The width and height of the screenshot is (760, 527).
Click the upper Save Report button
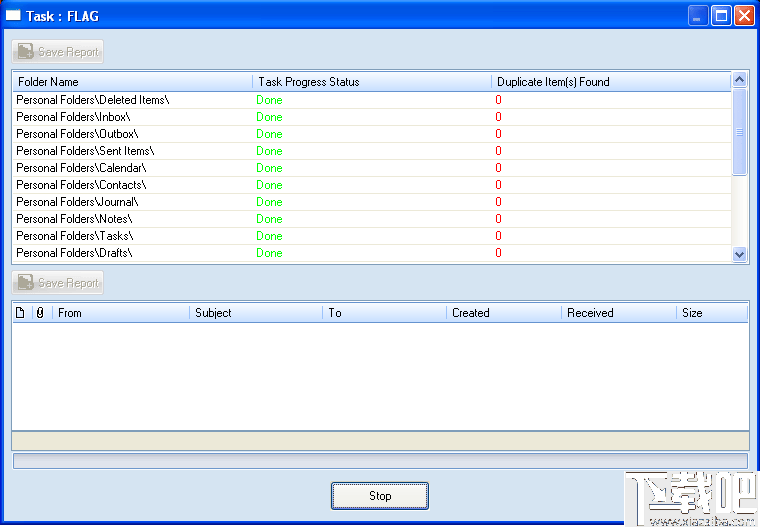tap(58, 51)
